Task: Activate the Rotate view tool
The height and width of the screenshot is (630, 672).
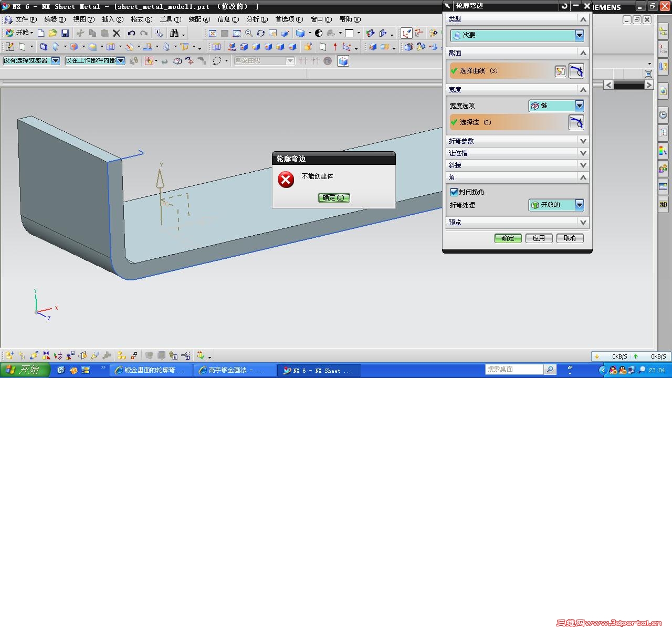Action: pos(260,33)
